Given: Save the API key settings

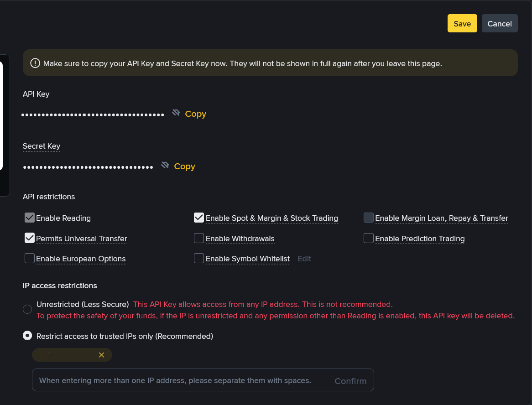Looking at the screenshot, I should coord(462,23).
